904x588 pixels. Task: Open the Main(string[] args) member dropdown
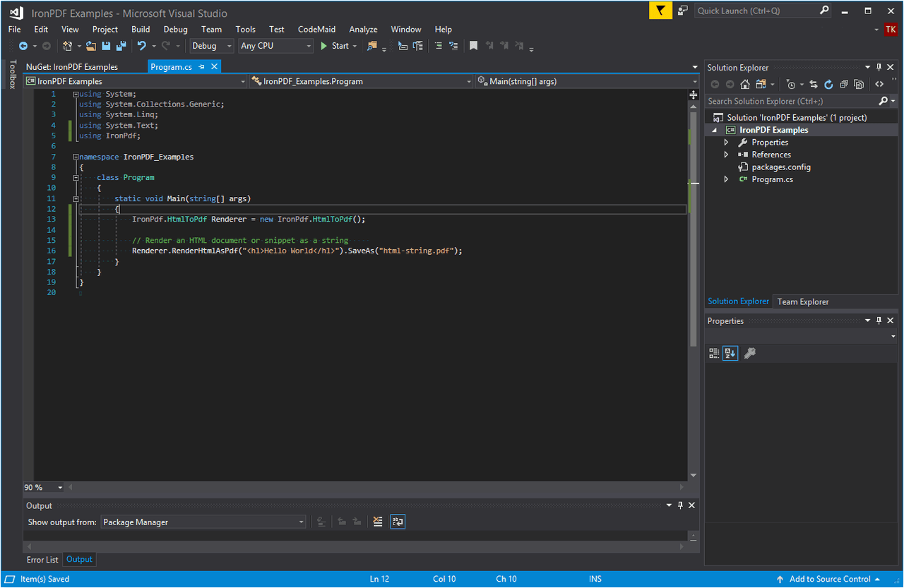[587, 81]
